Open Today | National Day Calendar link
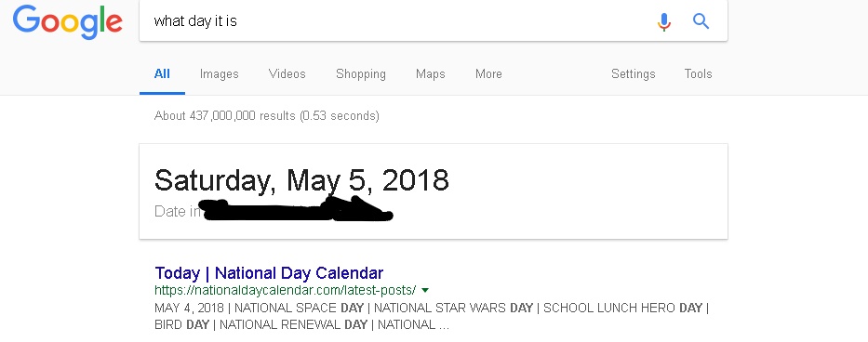The width and height of the screenshot is (868, 342). [269, 273]
